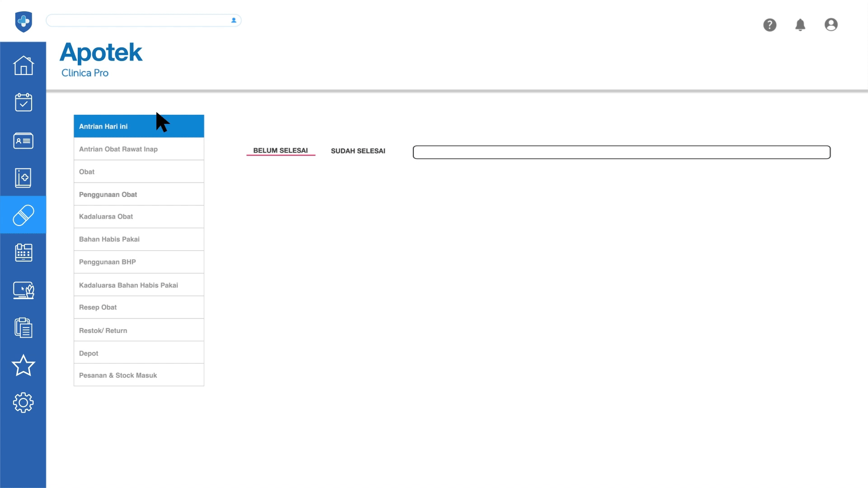Open the patient ID card icon
This screenshot has height=488, width=868.
[23, 141]
